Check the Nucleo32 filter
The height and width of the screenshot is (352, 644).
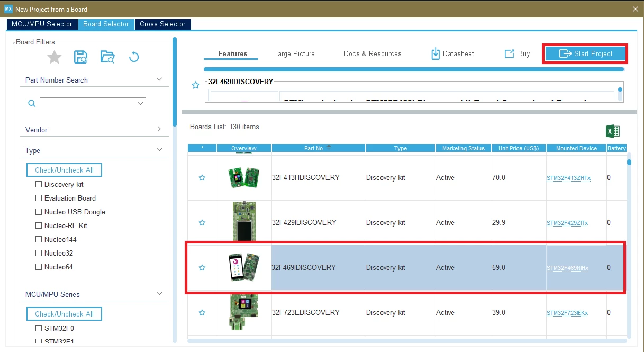tap(39, 253)
